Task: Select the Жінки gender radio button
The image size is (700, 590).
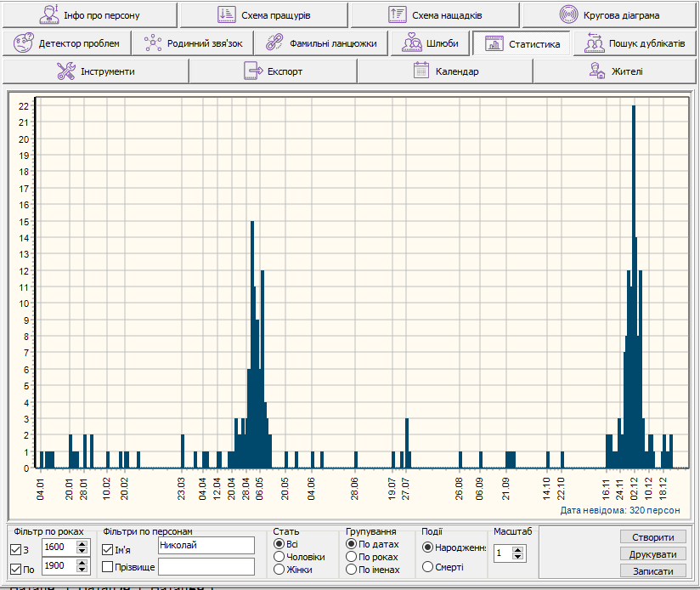Action: (x=279, y=570)
